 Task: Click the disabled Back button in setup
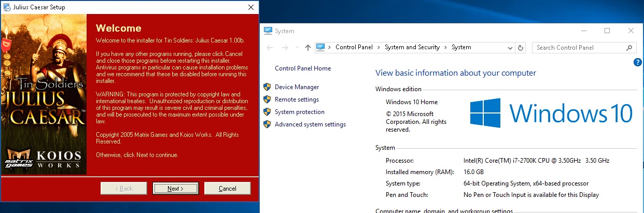coord(123,188)
